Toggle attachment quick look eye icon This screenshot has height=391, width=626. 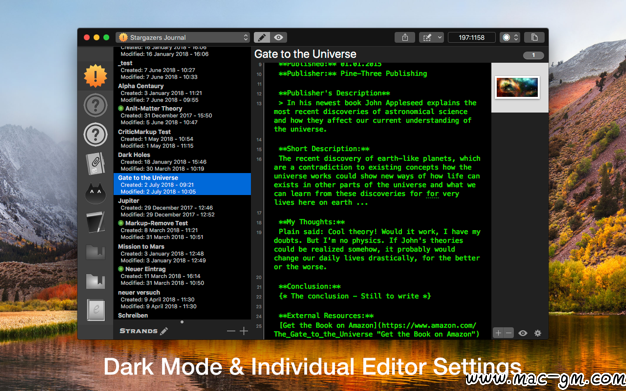523,333
